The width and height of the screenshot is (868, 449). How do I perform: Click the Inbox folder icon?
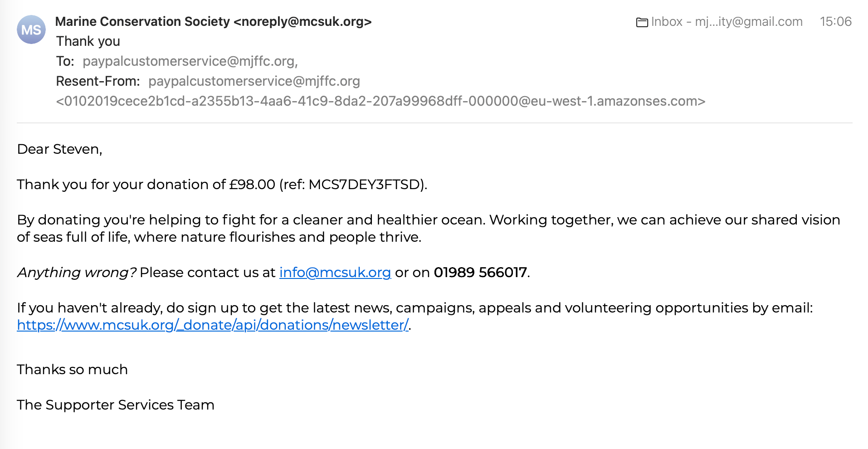point(642,22)
